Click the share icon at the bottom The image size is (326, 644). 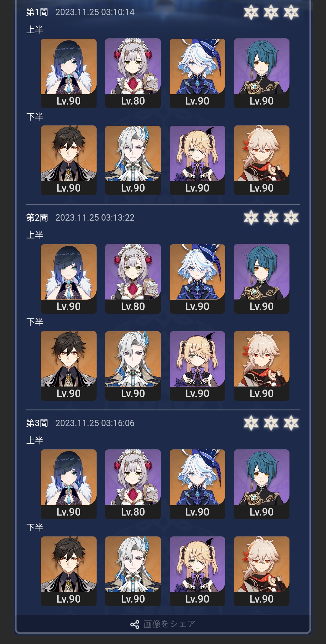(135, 624)
